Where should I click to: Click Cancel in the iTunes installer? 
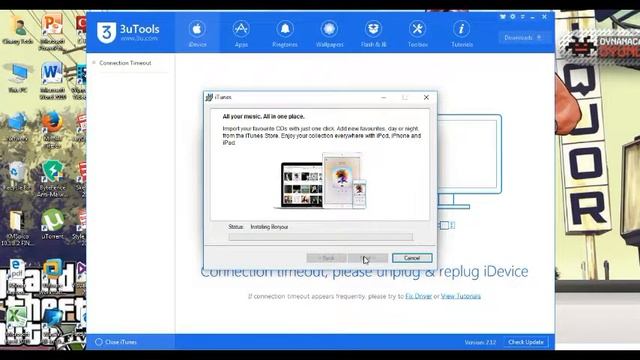click(x=412, y=258)
